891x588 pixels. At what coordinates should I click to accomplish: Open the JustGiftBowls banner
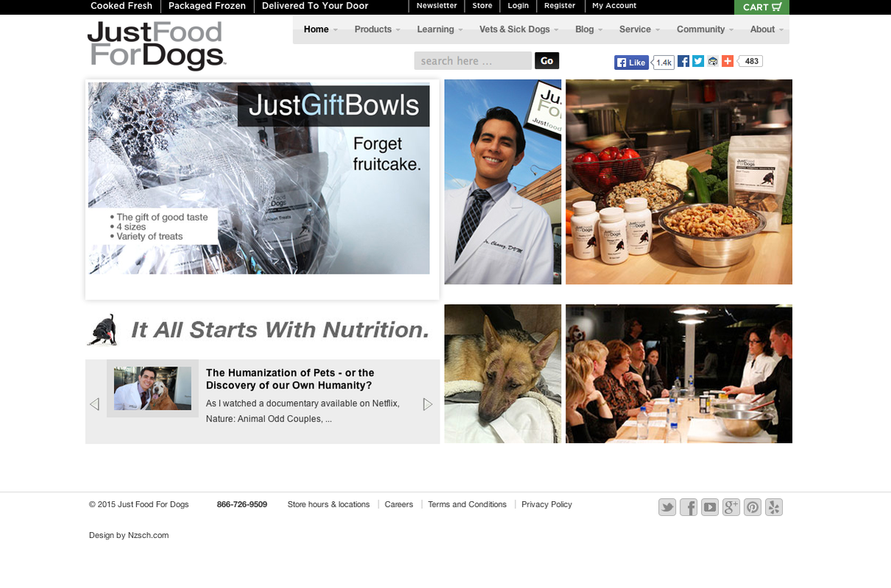point(259,178)
